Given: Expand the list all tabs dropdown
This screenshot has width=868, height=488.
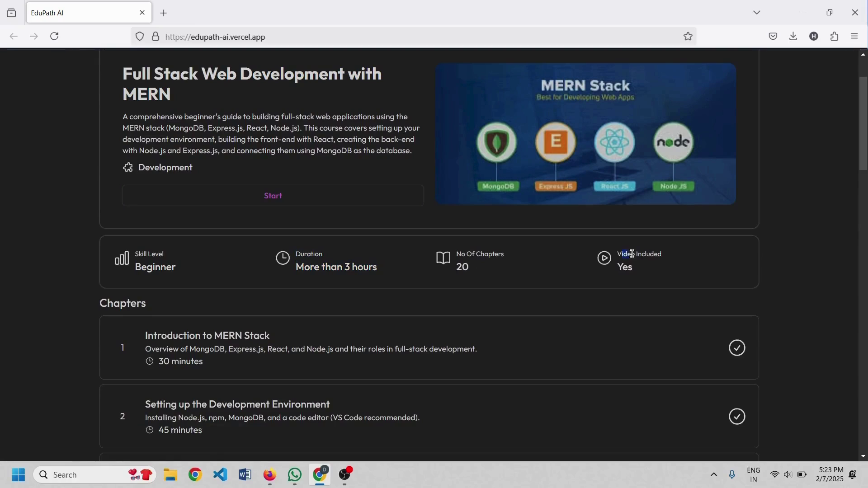Looking at the screenshot, I should [757, 13].
